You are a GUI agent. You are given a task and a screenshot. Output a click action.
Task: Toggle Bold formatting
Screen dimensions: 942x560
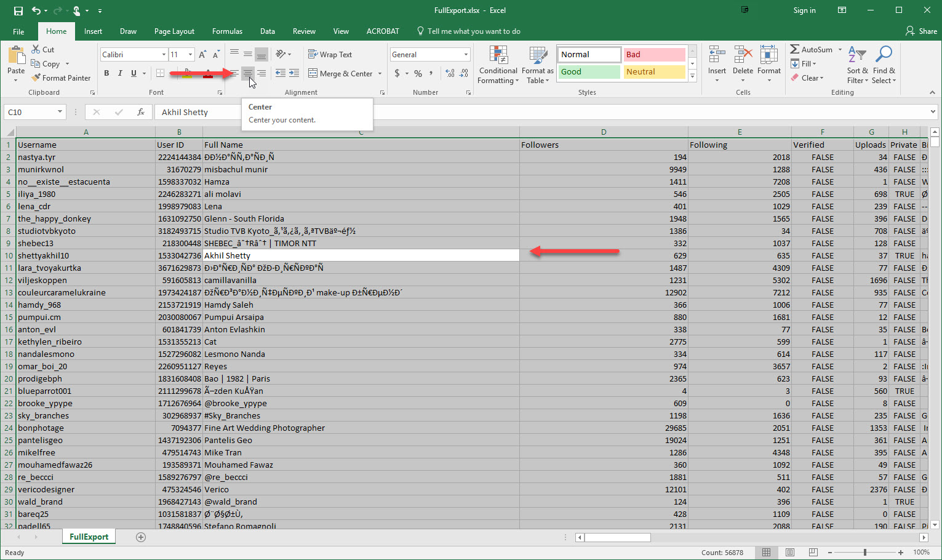pyautogui.click(x=106, y=73)
